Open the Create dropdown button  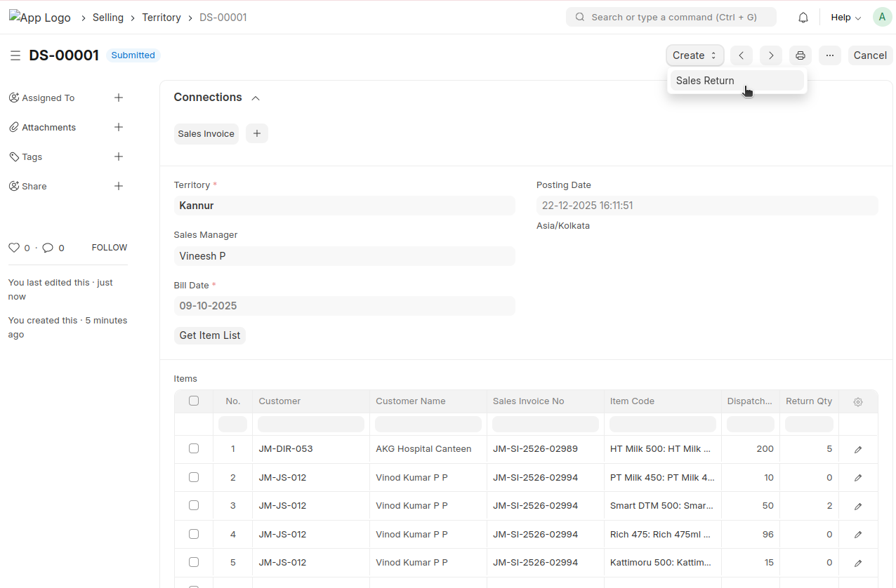click(694, 55)
